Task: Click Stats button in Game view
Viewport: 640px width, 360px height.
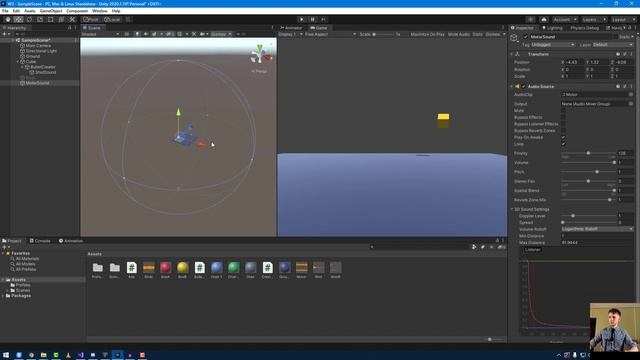Action: (x=478, y=34)
